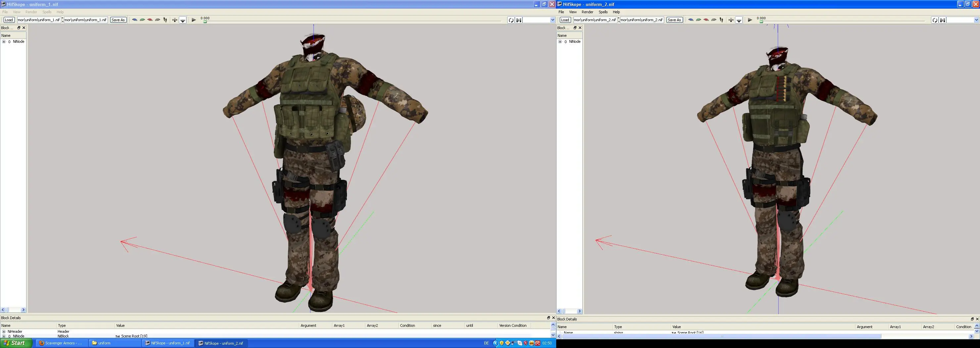The width and height of the screenshot is (980, 348).
Task: Toggle red eye view icon in uniform_1 window
Action: [150, 20]
